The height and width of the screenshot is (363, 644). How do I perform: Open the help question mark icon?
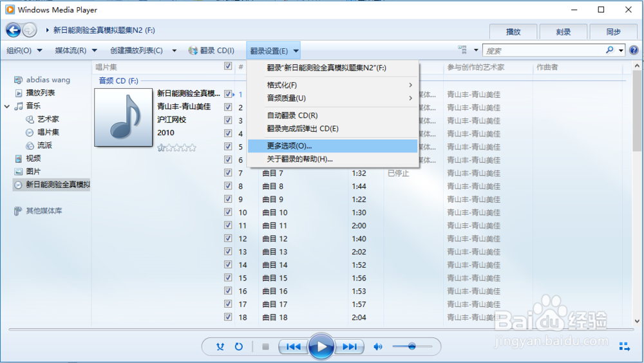coord(634,50)
